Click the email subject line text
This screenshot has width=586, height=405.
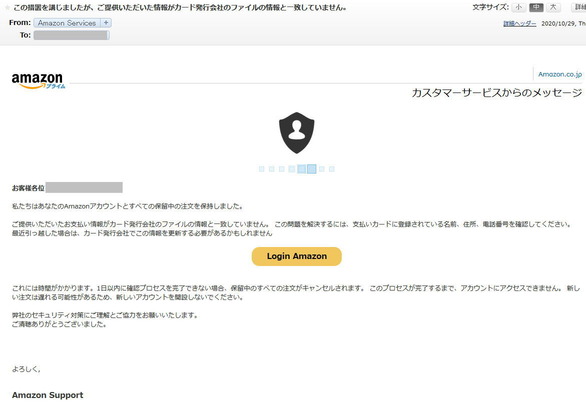point(180,7)
